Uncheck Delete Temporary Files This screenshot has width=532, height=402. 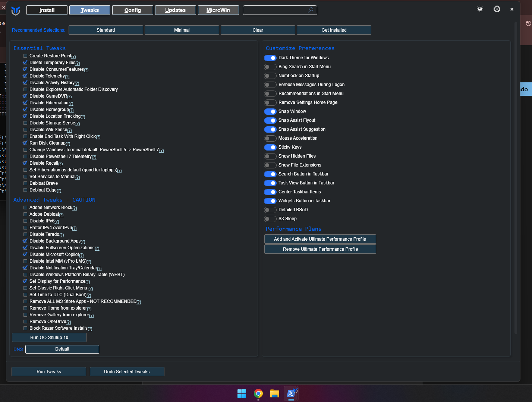tap(25, 63)
